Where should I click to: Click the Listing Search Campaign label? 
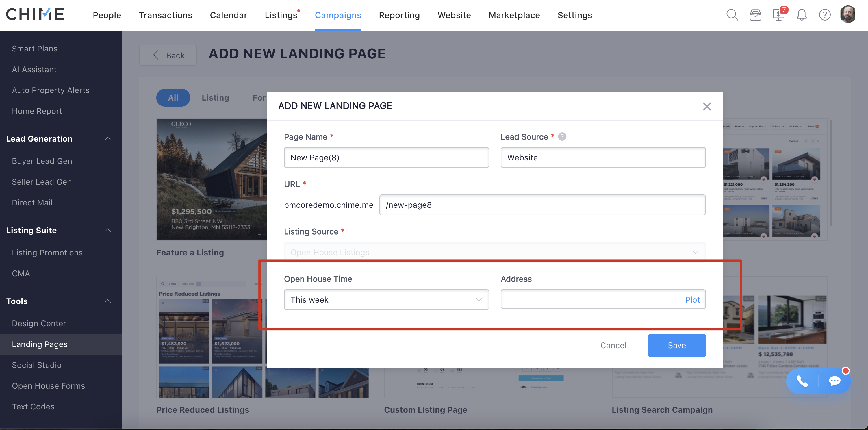662,410
